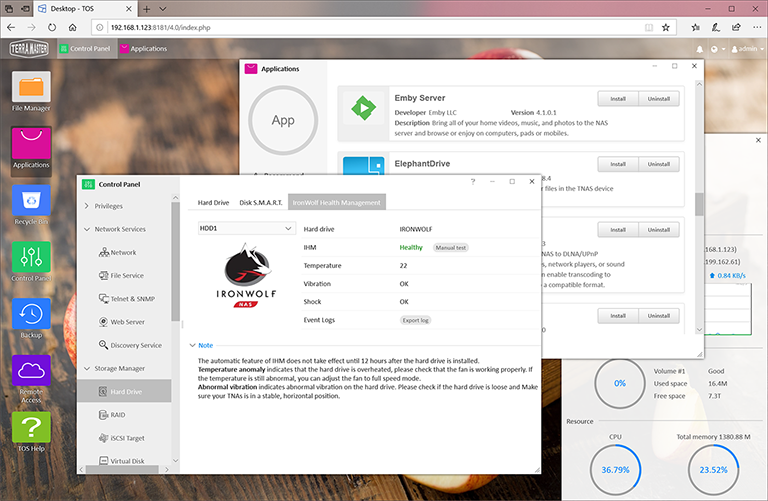
Task: Open the browser share icon
Action: (x=736, y=27)
